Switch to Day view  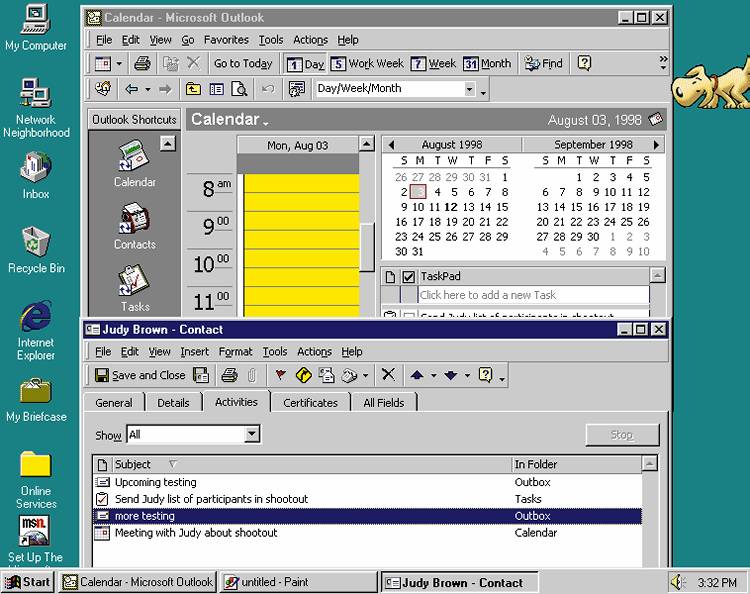tap(306, 64)
